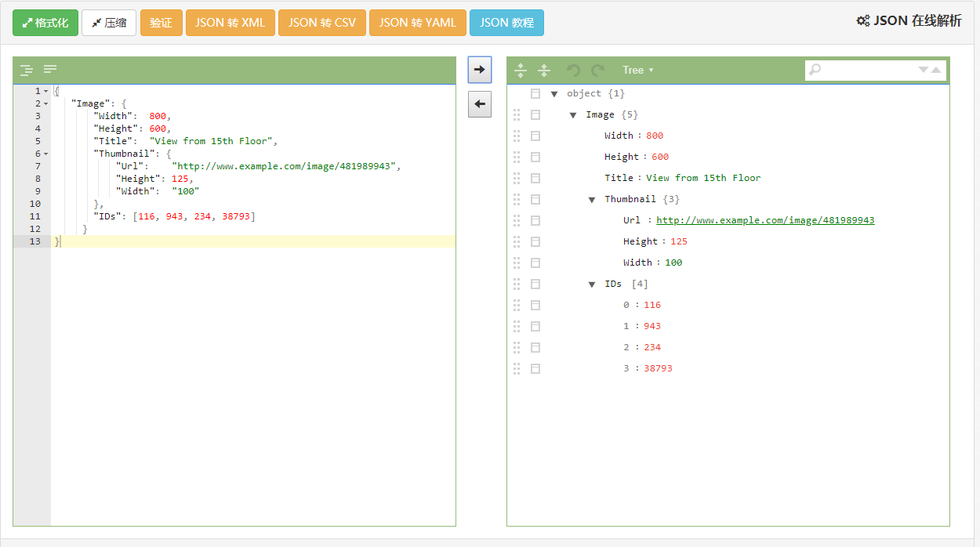
Task: Click the undo icon in tree toolbar
Action: coord(574,71)
